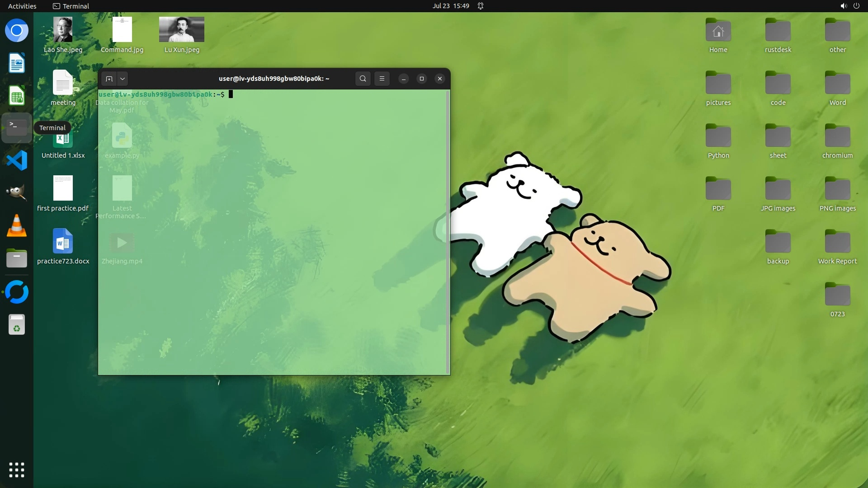
Task: Open the volume and power system menu
Action: coord(849,6)
